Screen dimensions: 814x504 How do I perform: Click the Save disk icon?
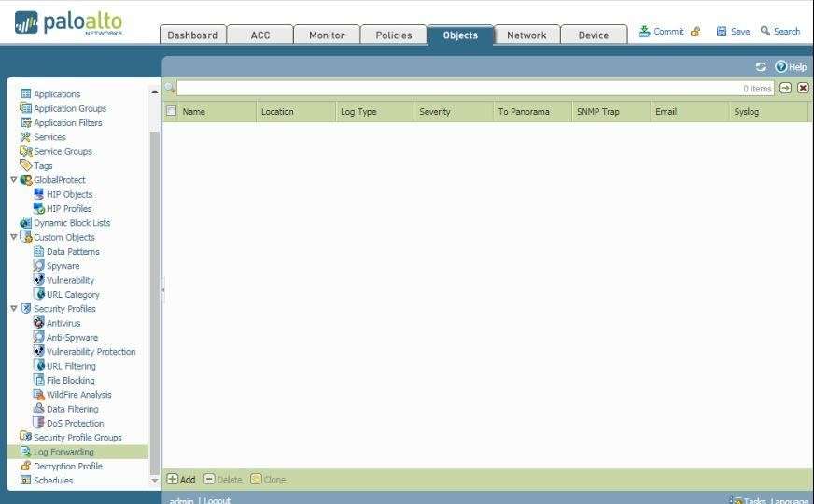722,31
